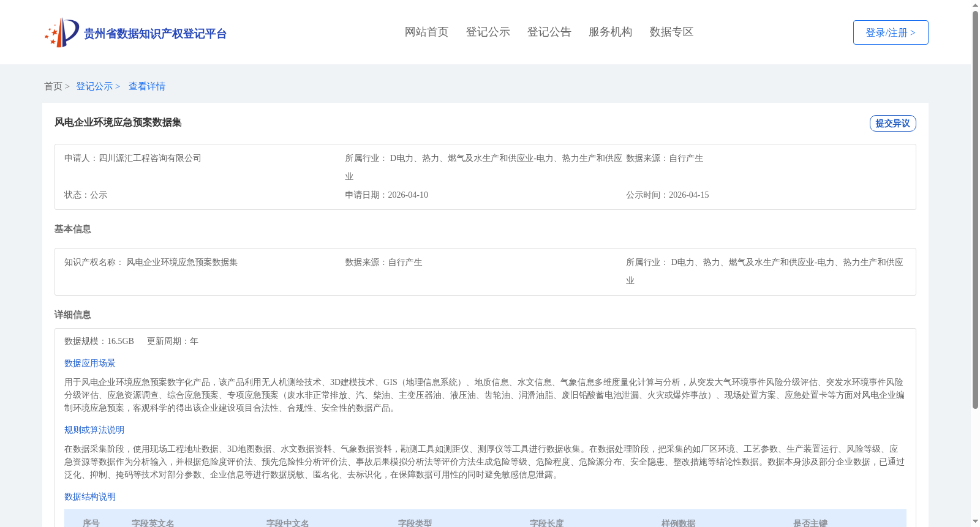Click the status text 状态：公示
This screenshot has height=527, width=980.
point(86,195)
